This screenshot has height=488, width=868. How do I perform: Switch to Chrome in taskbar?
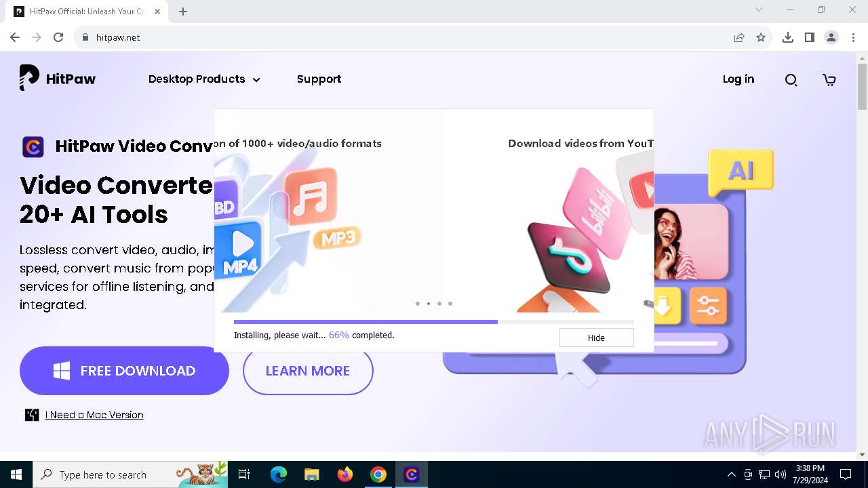(378, 474)
